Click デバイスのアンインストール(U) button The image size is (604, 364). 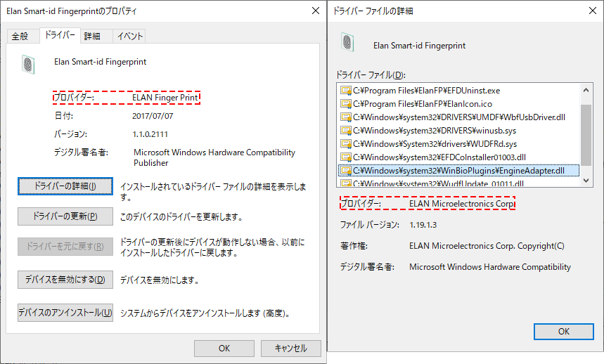[65, 313]
